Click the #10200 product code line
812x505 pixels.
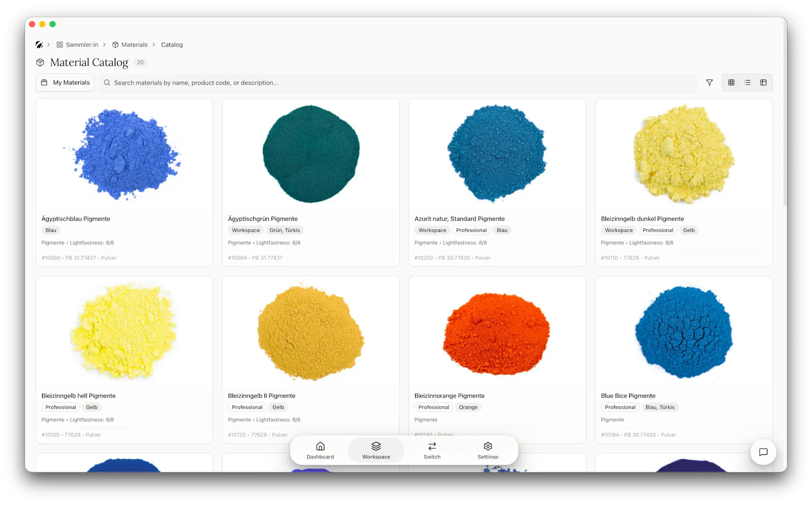(452, 258)
